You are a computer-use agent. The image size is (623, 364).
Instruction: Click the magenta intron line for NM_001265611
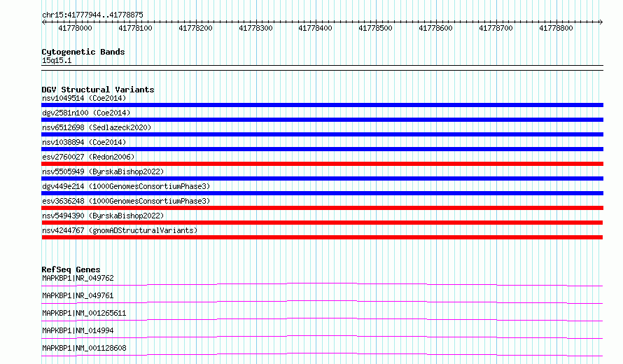(322, 318)
